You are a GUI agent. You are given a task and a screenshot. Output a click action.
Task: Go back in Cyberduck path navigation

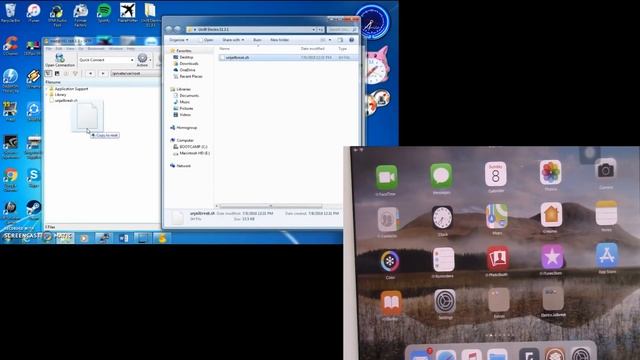click(91, 73)
